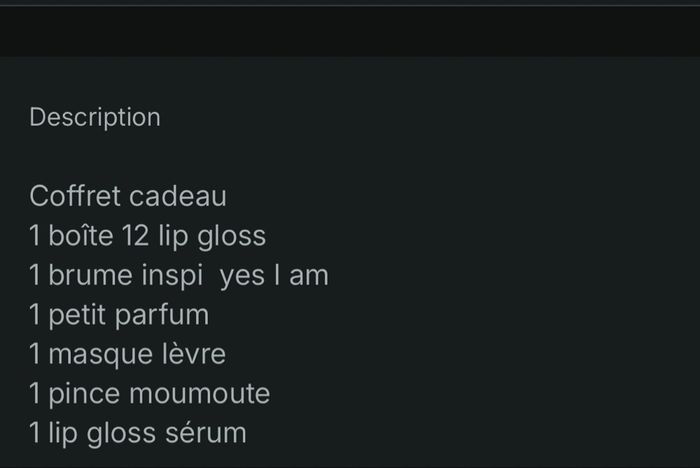The width and height of the screenshot is (700, 468).
Task: Click the Description heading
Action: 95,117
